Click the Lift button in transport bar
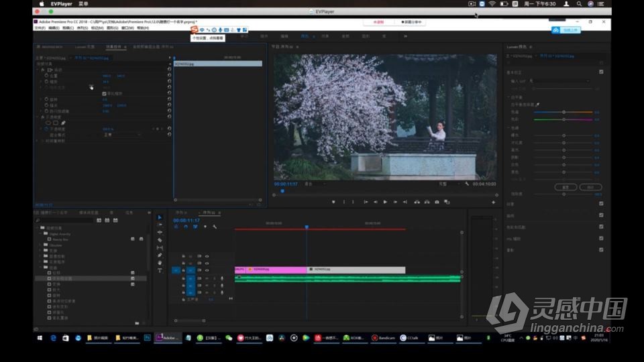The image size is (644, 362). click(x=417, y=202)
